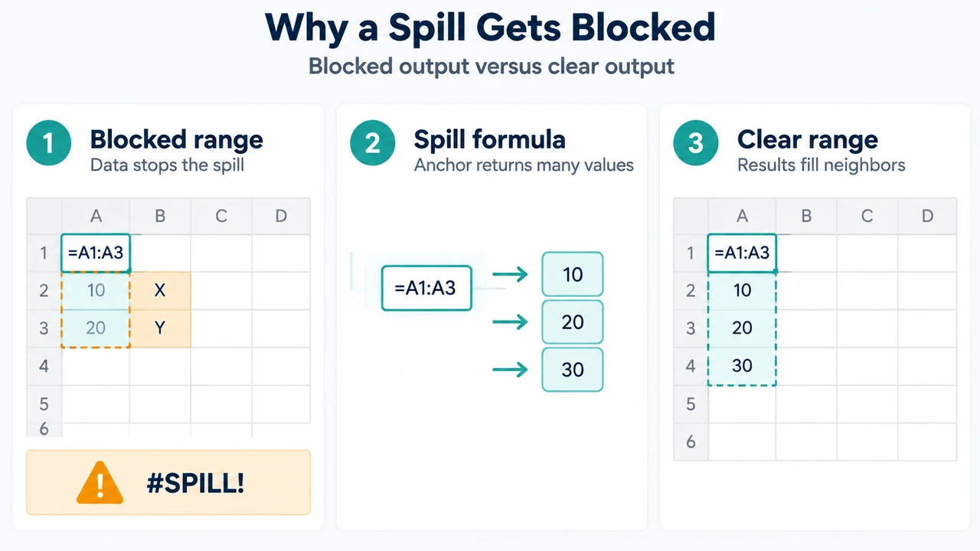Image resolution: width=980 pixels, height=551 pixels.
Task: Click column D header in Blocked range grid
Action: [x=281, y=216]
